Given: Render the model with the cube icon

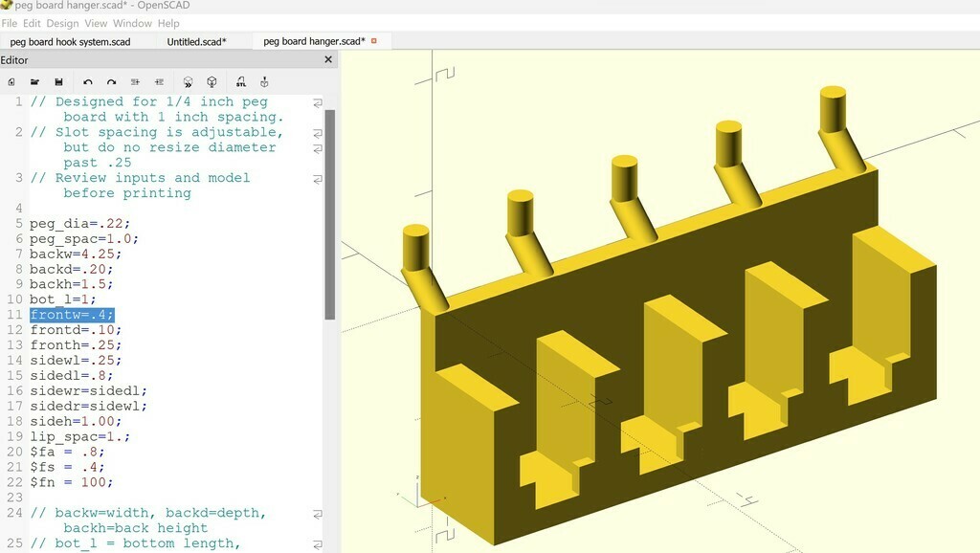Looking at the screenshot, I should (212, 82).
